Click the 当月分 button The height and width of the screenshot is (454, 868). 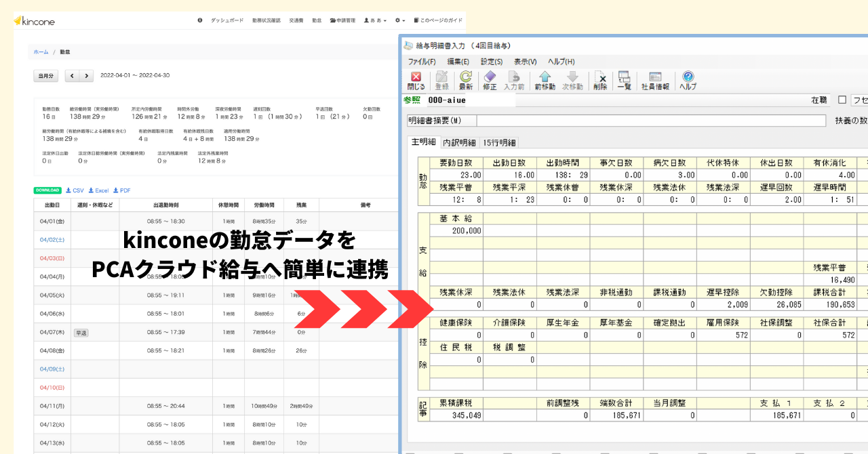[x=46, y=75]
